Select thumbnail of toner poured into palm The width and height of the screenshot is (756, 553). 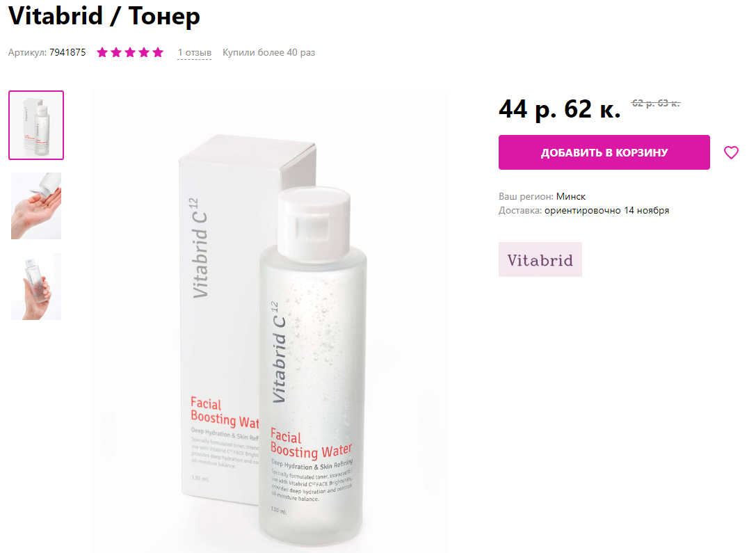click(x=36, y=206)
